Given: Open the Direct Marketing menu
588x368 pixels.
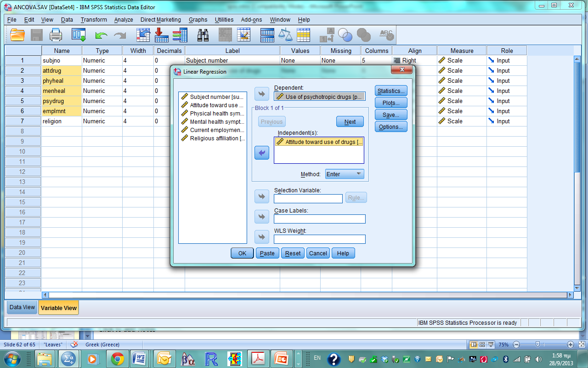Looking at the screenshot, I should [161, 20].
